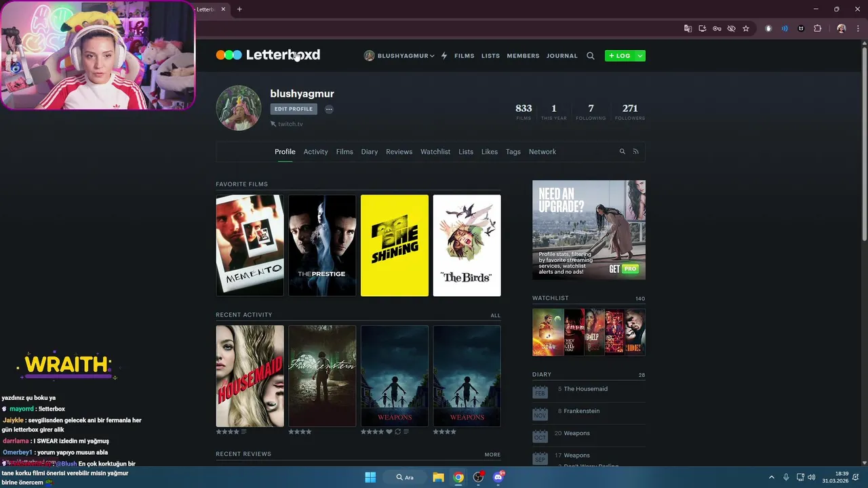This screenshot has height=488, width=868.
Task: Open the Letterboxd search magnifier in header
Action: click(x=591, y=56)
